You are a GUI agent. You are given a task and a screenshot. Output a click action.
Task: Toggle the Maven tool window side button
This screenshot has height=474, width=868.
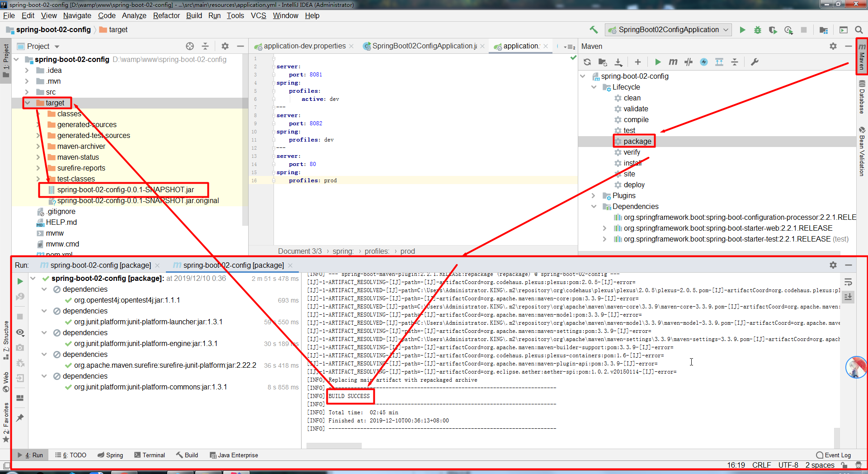click(x=862, y=56)
